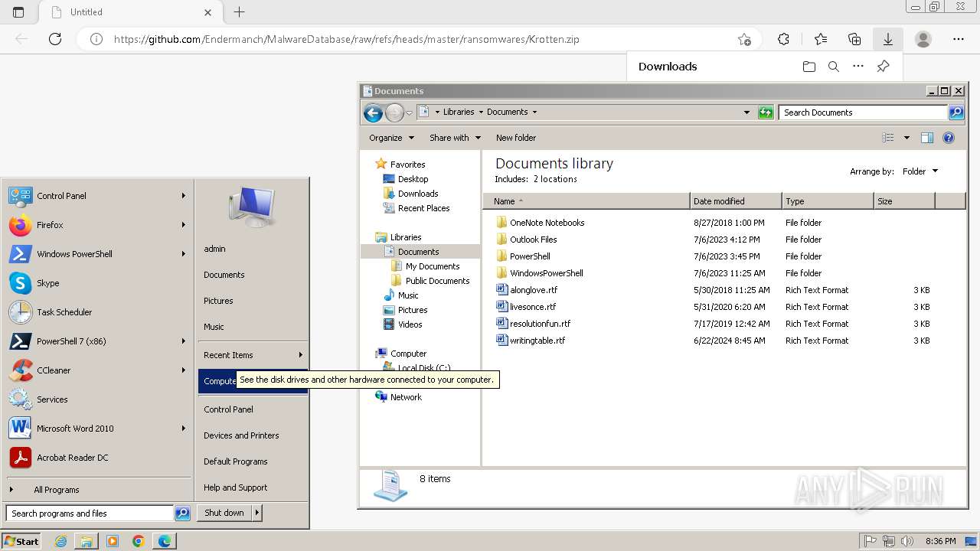
Task: Open shut down options arrow
Action: click(256, 513)
